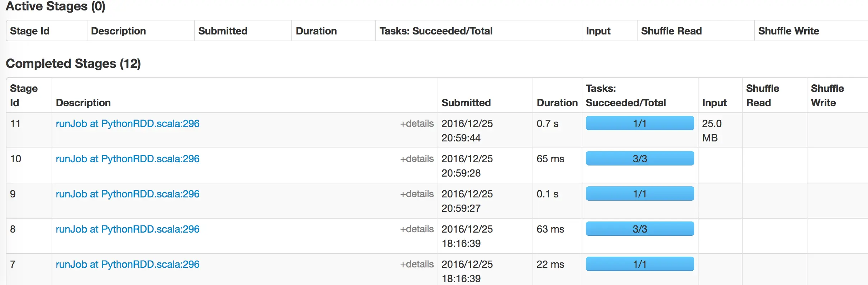
Task: Click the Description header in the active stages table
Action: click(118, 31)
